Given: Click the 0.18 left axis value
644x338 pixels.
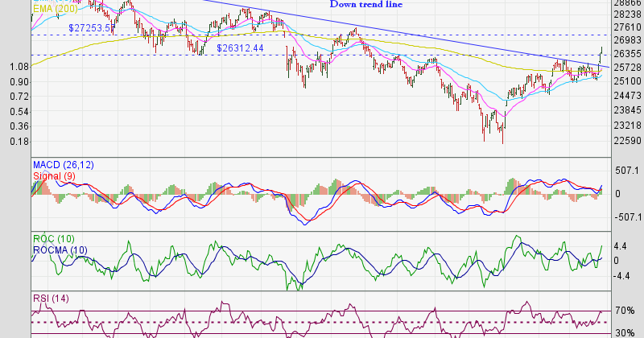Looking at the screenshot, I should [x=19, y=142].
